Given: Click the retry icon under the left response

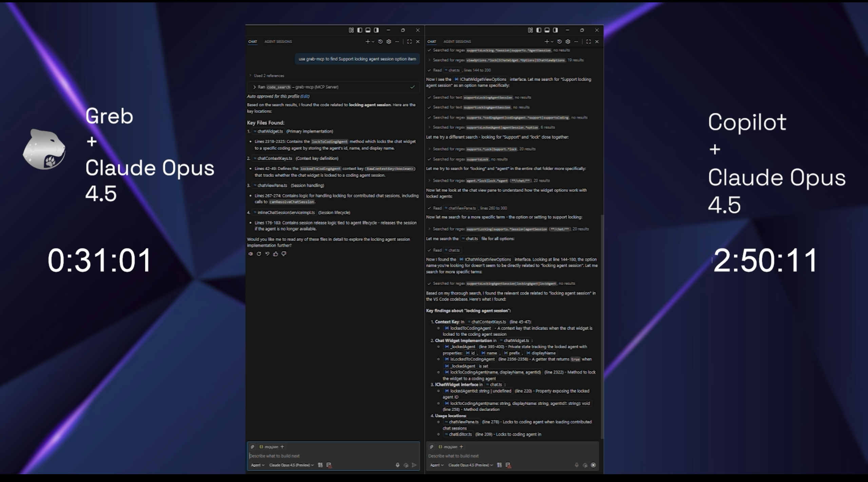Looking at the screenshot, I should pyautogui.click(x=259, y=254).
